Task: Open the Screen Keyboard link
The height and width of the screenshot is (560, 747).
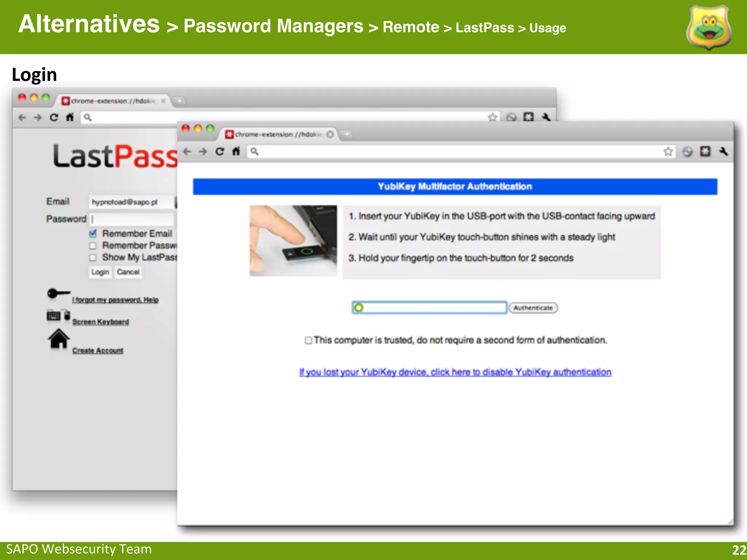Action: [x=101, y=322]
